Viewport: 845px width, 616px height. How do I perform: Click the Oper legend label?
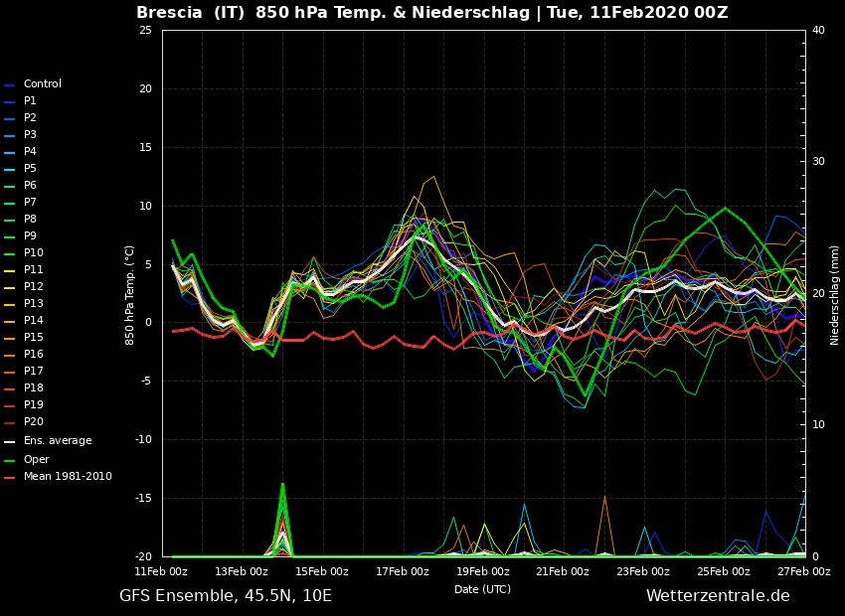coord(36,459)
